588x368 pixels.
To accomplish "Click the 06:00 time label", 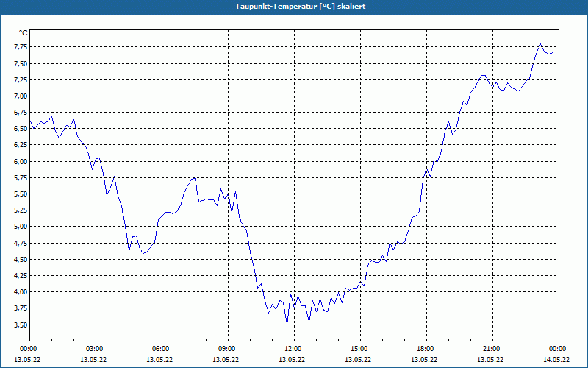I will pyautogui.click(x=162, y=349).
